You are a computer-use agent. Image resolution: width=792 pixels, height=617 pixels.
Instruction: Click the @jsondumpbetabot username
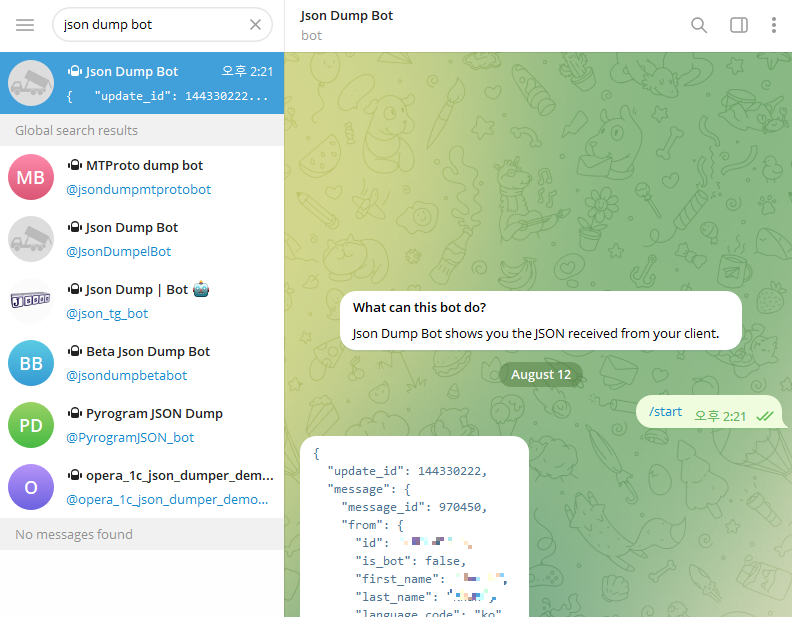tap(127, 376)
